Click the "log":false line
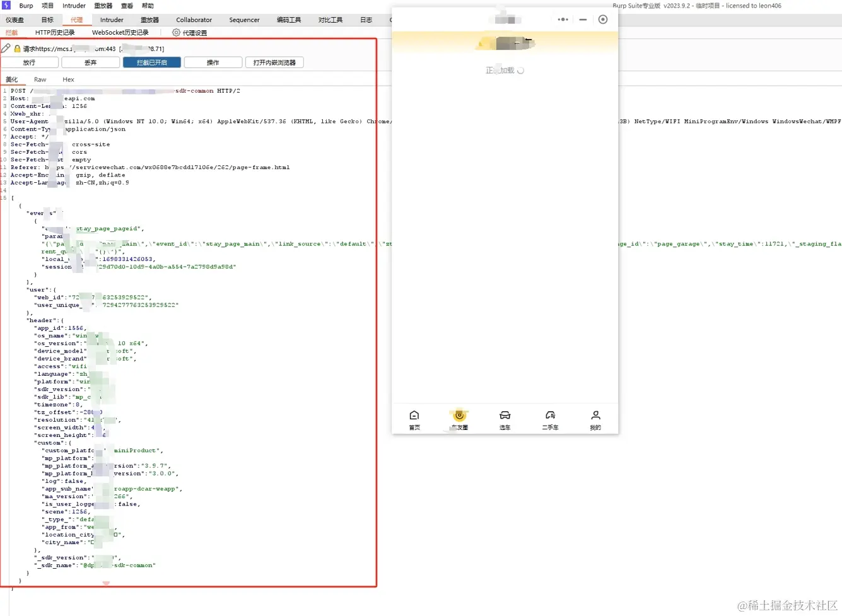Screen dimensions: 842x616 pyautogui.click(x=66, y=481)
